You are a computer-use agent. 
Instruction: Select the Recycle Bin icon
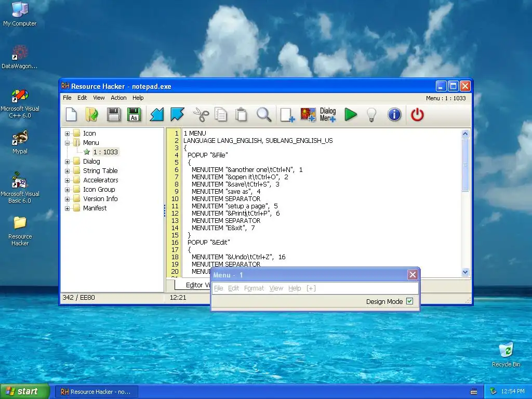coord(506,354)
